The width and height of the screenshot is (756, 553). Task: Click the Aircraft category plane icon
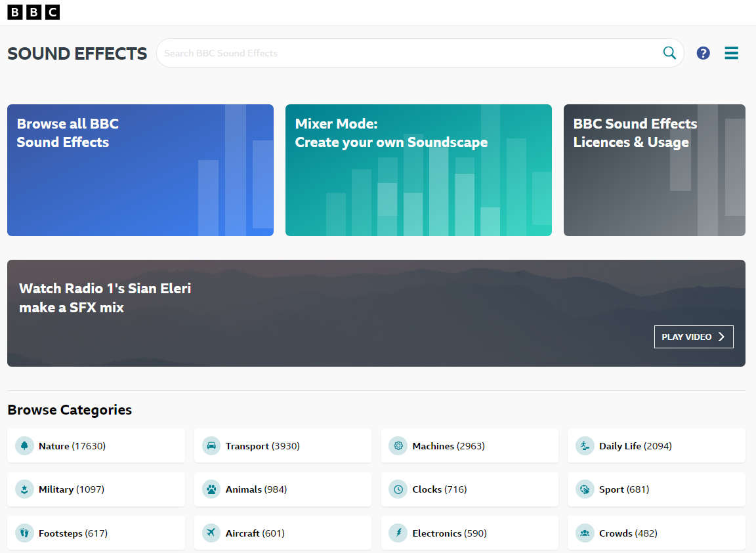coord(211,533)
